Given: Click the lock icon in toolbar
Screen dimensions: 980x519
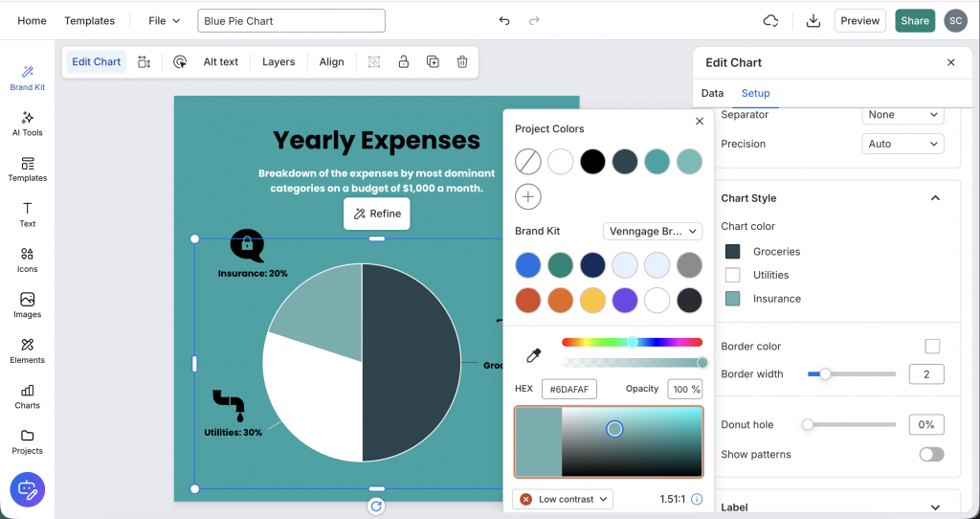Looking at the screenshot, I should coord(404,62).
